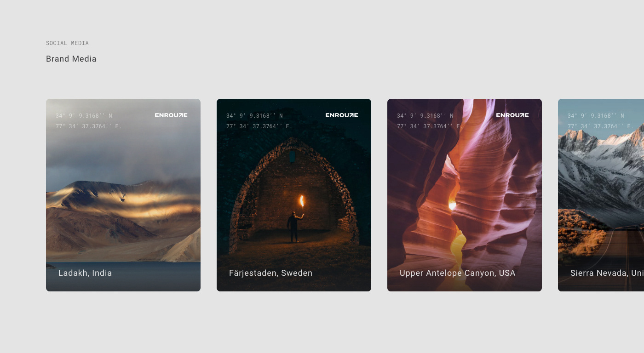
Task: Click longitude coordinates on Antelope Canyon card
Action: tap(430, 126)
